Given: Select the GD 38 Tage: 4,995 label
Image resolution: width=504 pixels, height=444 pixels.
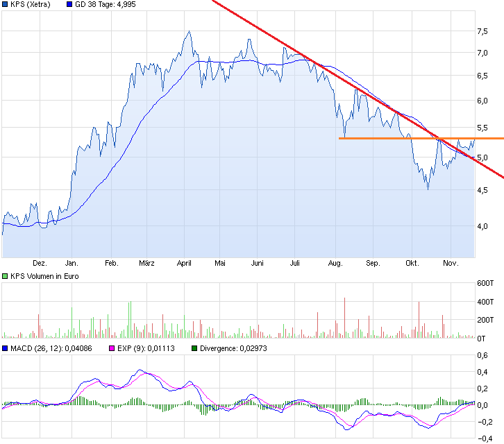Looking at the screenshot, I should click(104, 5).
